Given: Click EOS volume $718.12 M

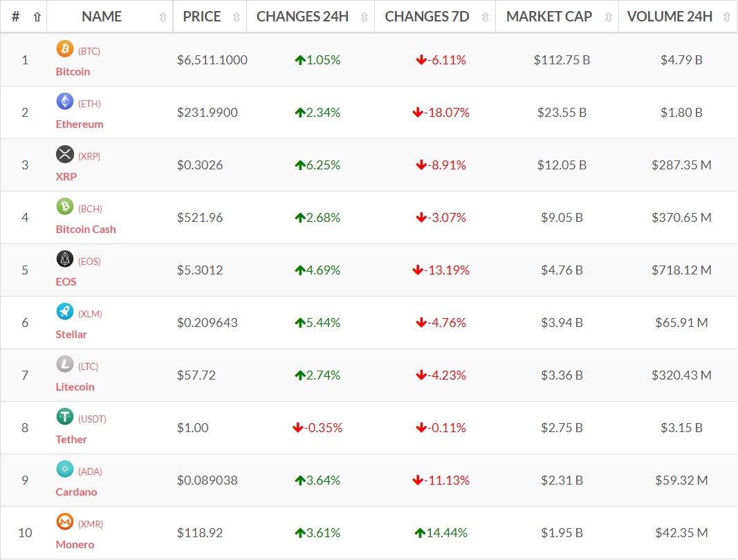Looking at the screenshot, I should click(x=681, y=270).
